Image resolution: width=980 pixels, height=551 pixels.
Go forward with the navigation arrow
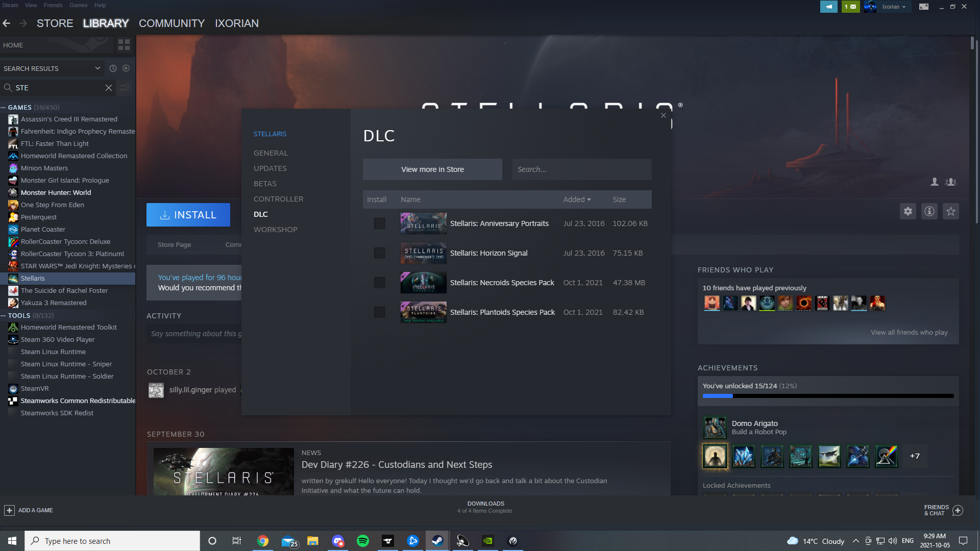coord(23,23)
